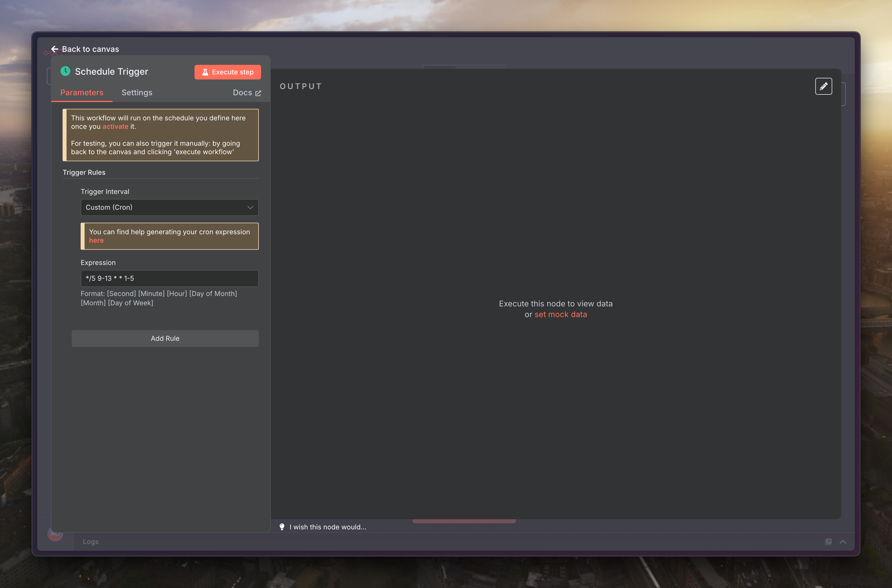Click the cron Expression input field
This screenshot has width=892, height=588.
click(x=169, y=278)
